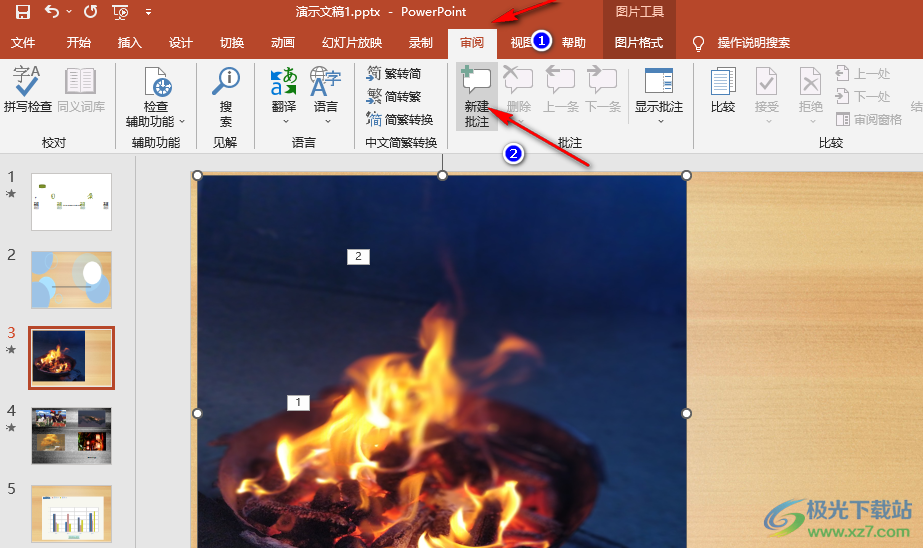Image resolution: width=923 pixels, height=548 pixels.
Task: Open the 搜索 insights tool
Action: pyautogui.click(x=226, y=97)
